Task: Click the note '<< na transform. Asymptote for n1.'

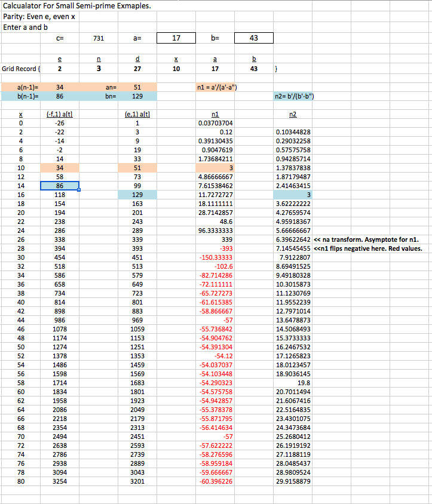Action: [x=366, y=239]
